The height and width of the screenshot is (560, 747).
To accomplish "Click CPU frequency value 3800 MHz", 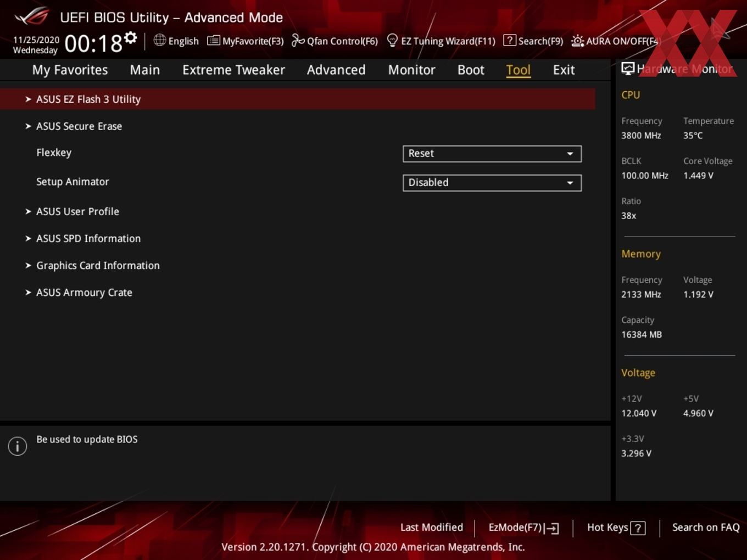I will [641, 136].
